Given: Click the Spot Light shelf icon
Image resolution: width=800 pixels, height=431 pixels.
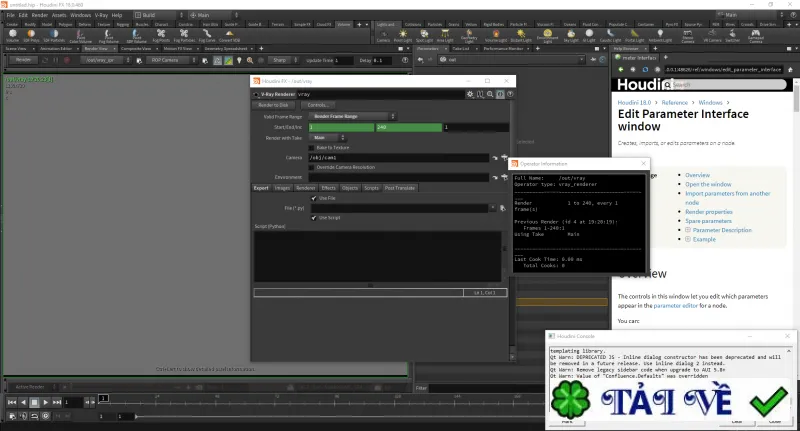Looking at the screenshot, I should tap(424, 36).
